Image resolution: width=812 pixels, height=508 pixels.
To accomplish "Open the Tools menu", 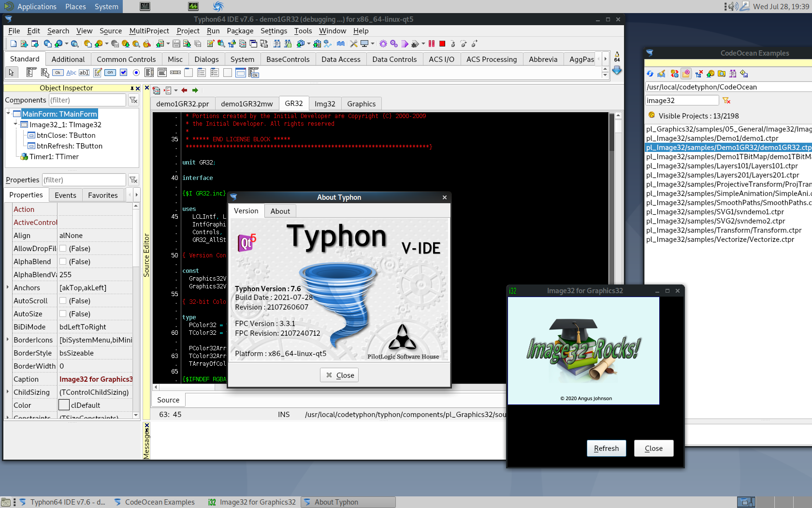I will (303, 31).
